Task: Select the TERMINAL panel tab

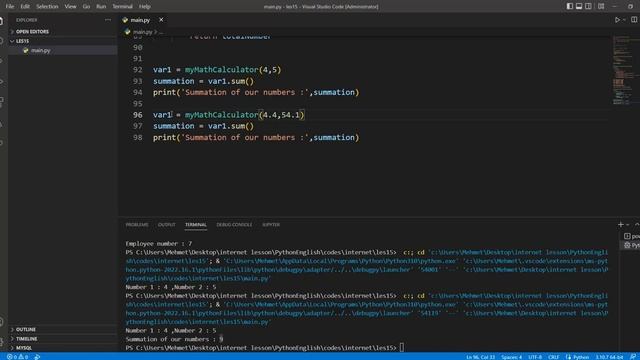Action: click(196, 224)
